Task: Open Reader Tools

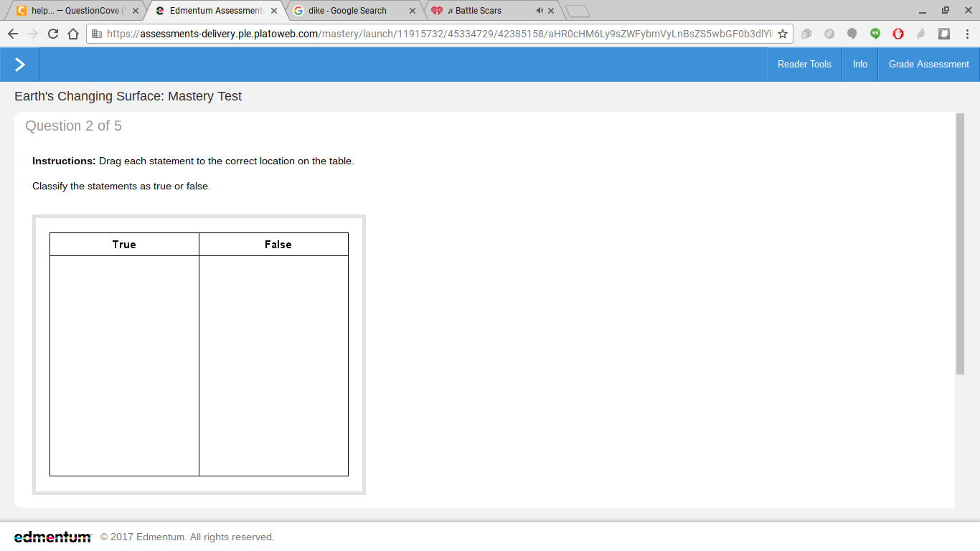Action: [x=804, y=65]
